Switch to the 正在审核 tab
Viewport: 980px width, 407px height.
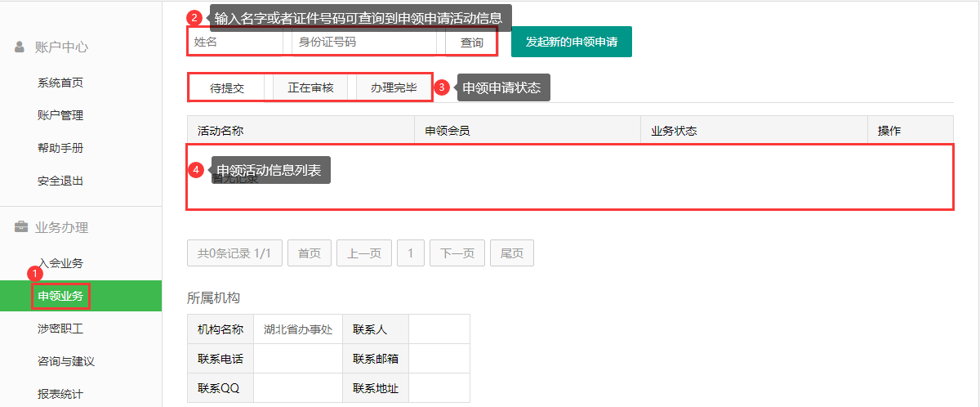click(310, 87)
